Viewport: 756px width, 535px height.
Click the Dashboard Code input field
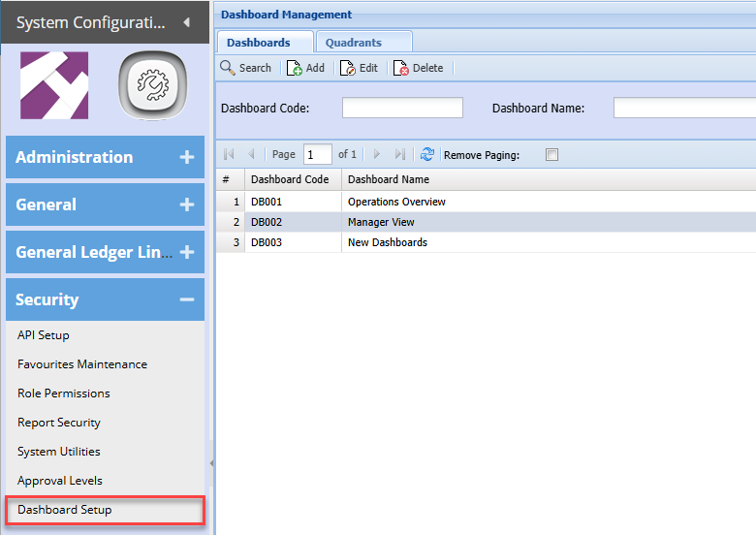tap(402, 108)
